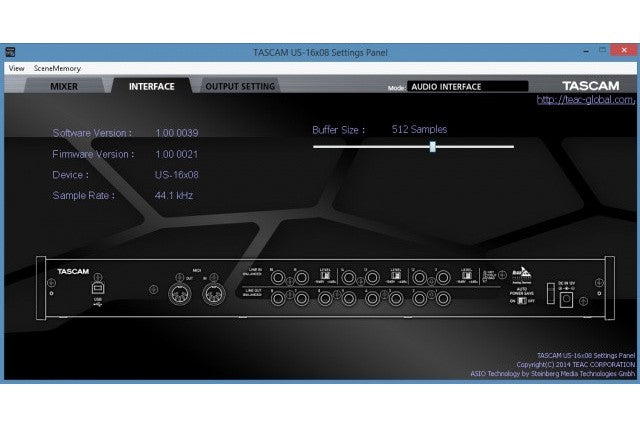Image resolution: width=640 pixels, height=427 pixels.
Task: Close the TASCAM US-16x08 Settings Panel window
Action: pos(624,50)
